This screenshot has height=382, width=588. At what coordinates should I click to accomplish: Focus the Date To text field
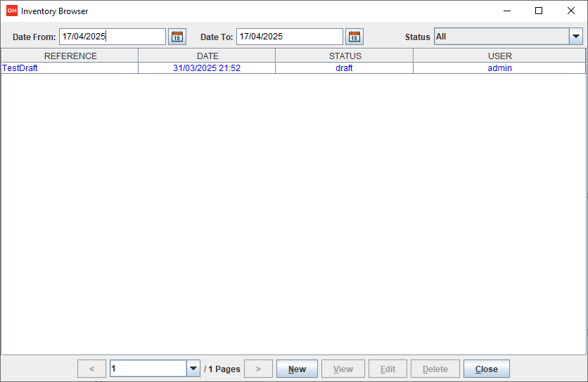coord(290,37)
